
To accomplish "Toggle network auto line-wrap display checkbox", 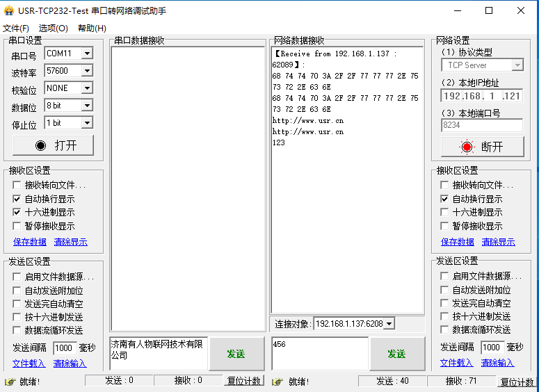I will coord(445,199).
